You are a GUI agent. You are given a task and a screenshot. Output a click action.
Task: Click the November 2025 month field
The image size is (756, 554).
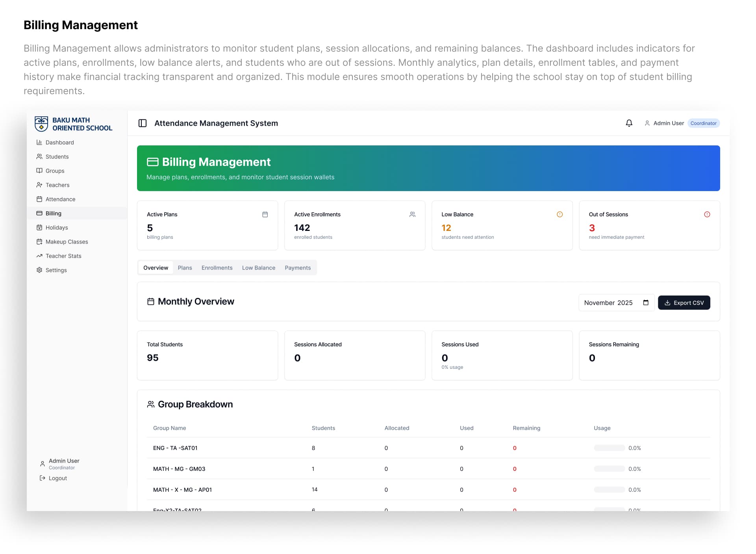(x=617, y=303)
